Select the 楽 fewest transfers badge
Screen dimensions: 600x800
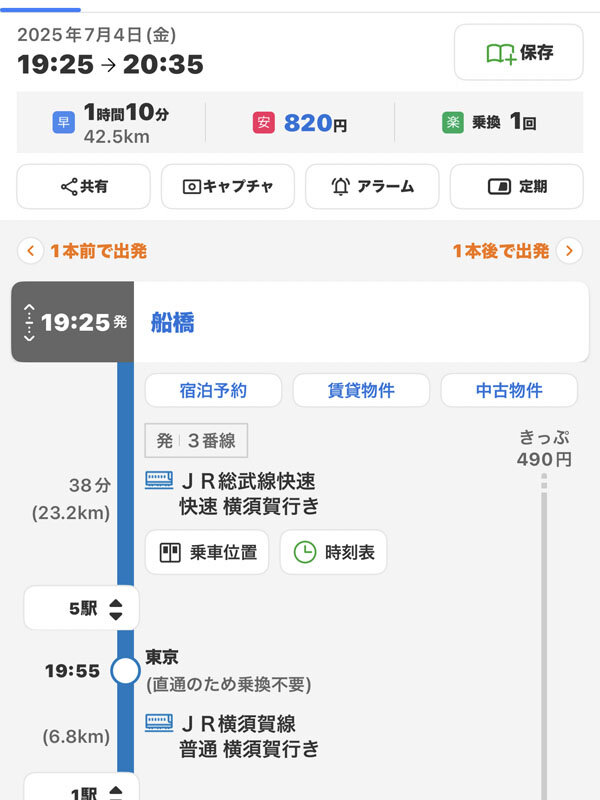click(x=453, y=123)
